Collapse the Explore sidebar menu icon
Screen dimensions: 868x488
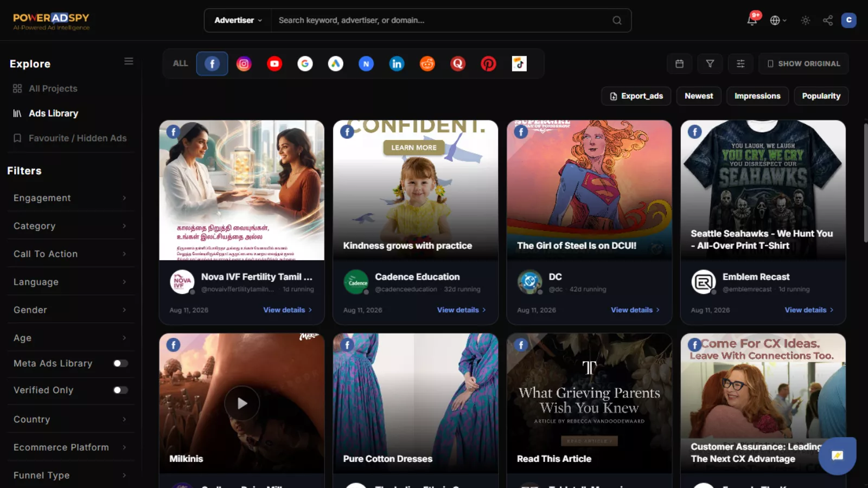129,61
